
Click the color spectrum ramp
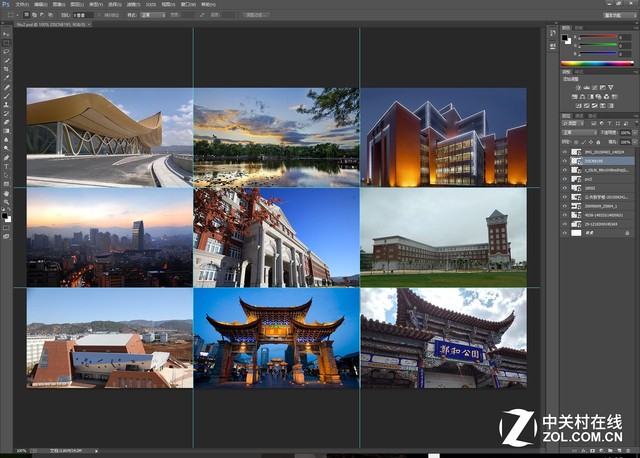[599, 65]
